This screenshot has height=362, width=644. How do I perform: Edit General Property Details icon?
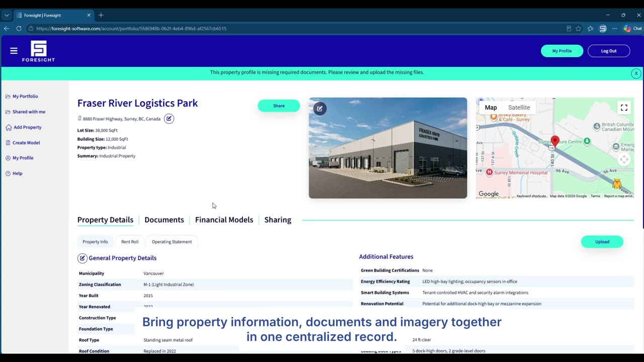point(82,258)
